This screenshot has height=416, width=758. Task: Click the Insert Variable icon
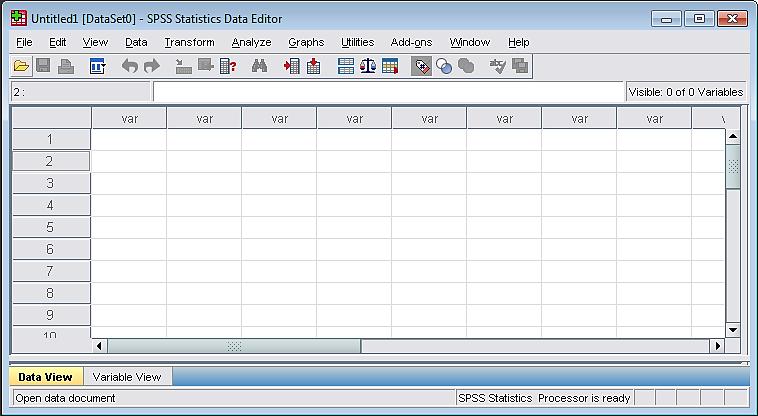(314, 66)
